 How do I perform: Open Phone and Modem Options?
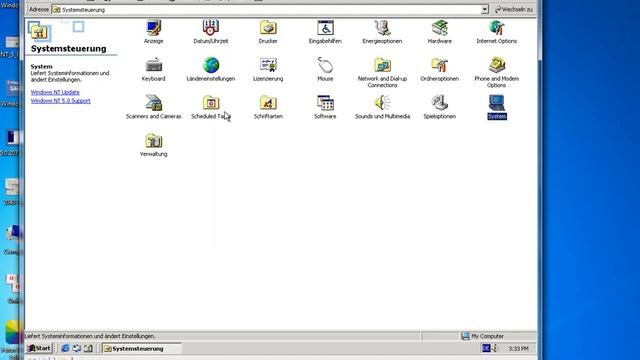[496, 72]
